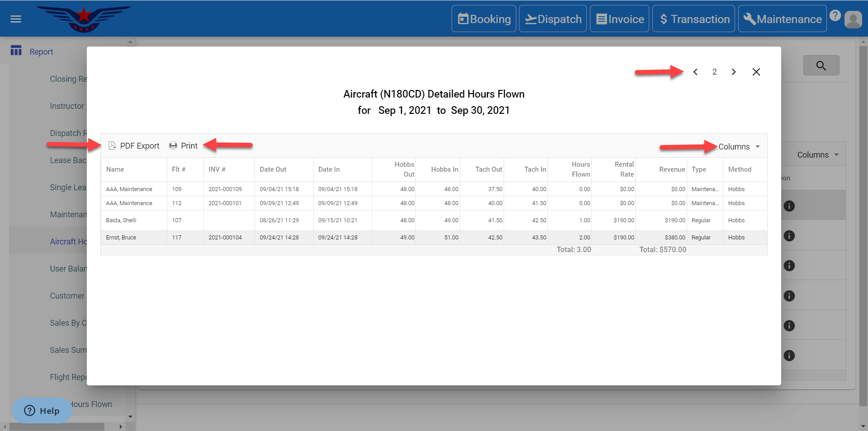Go to next aircraft report page

point(733,72)
